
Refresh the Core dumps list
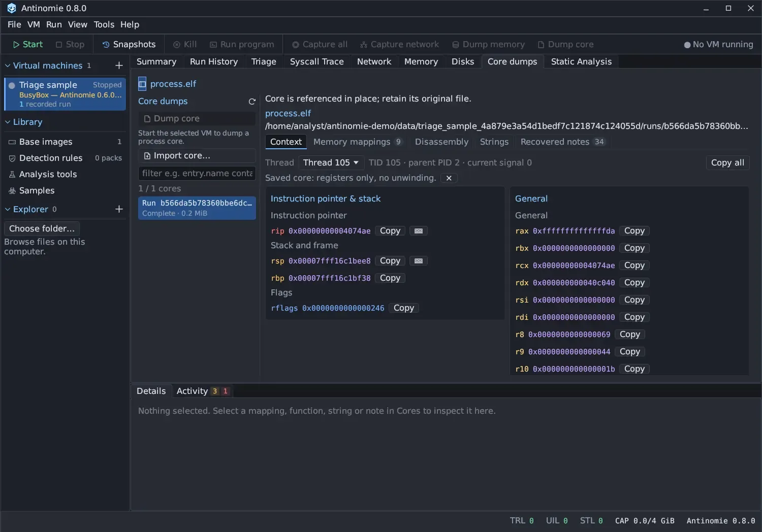click(251, 102)
